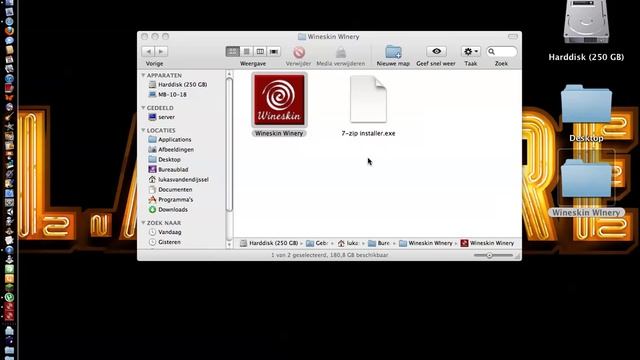Open Afbeeldingen in the sidebar

coord(171,149)
